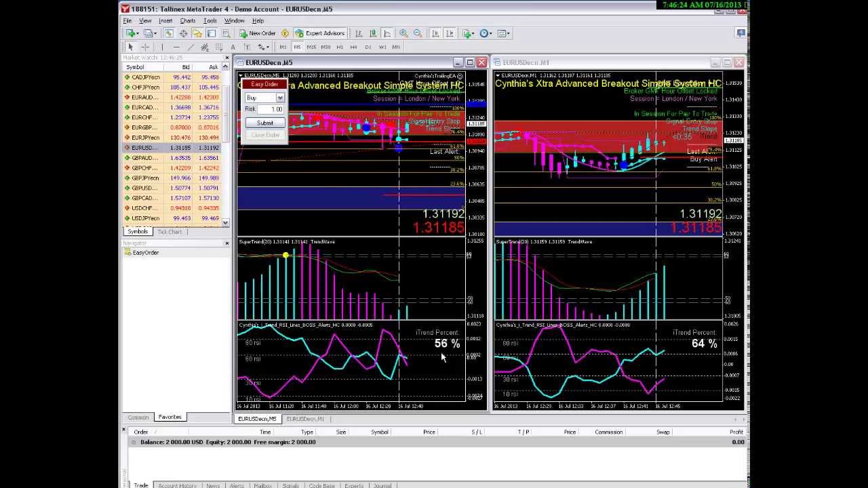Close the Market Watch panel
This screenshot has height=488, width=868.
(x=226, y=58)
